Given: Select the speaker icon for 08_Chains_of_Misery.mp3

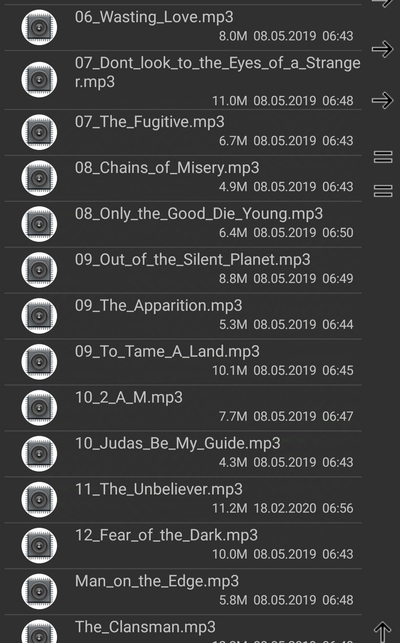Looking at the screenshot, I should [x=39, y=178].
